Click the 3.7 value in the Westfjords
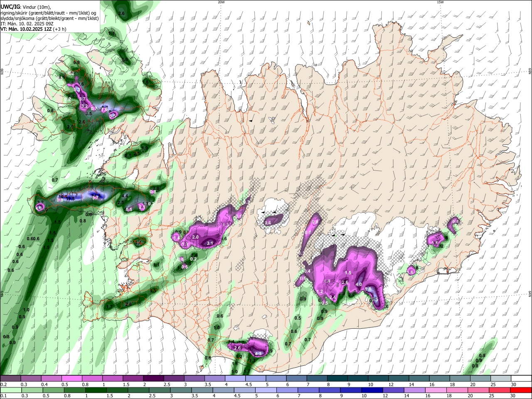The width and height of the screenshot is (532, 399). (82, 99)
